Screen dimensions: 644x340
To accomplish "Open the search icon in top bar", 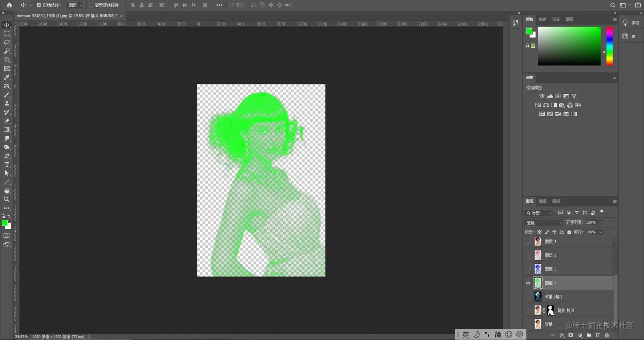I will click(613, 5).
